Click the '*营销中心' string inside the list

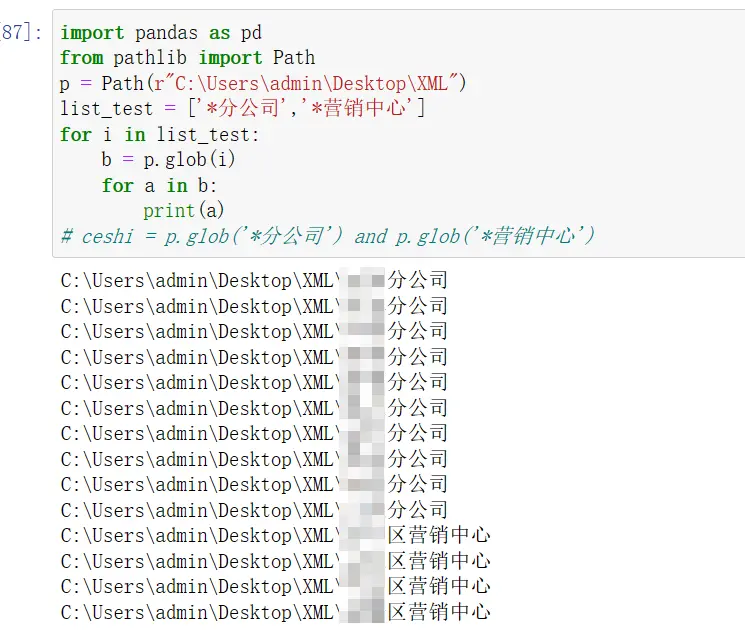click(358, 108)
